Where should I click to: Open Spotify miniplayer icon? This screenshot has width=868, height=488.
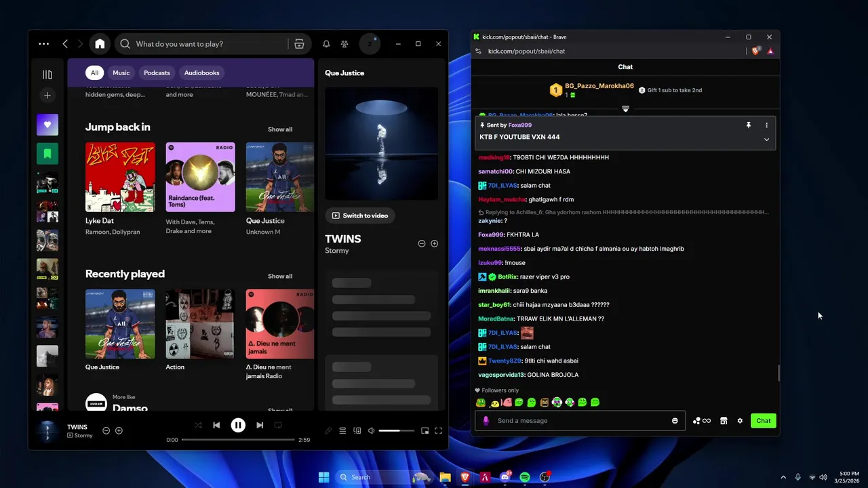point(425,430)
